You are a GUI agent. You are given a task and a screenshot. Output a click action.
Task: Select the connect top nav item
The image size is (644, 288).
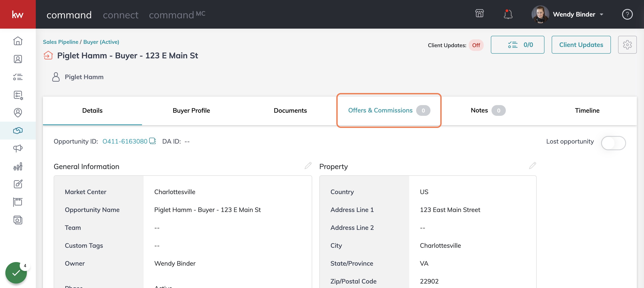tap(121, 15)
